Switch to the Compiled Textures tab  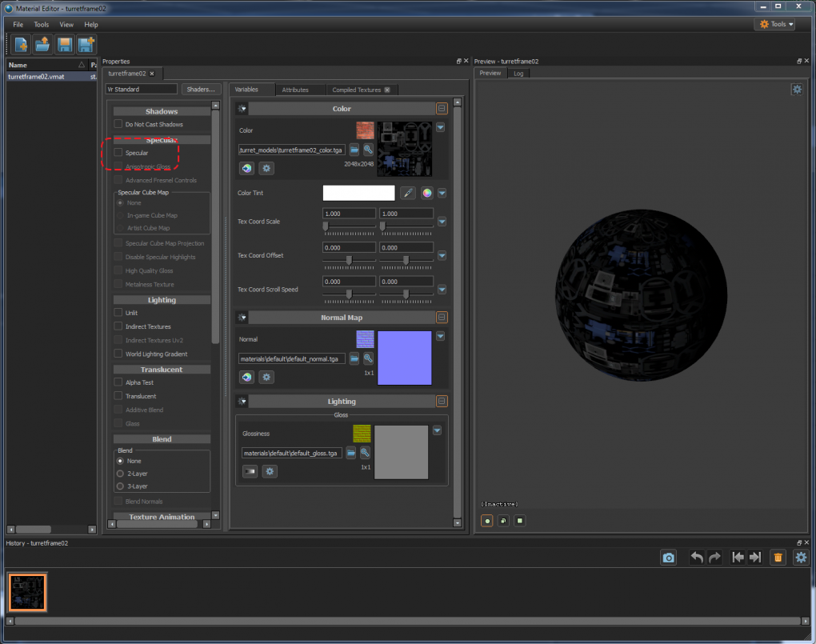356,90
